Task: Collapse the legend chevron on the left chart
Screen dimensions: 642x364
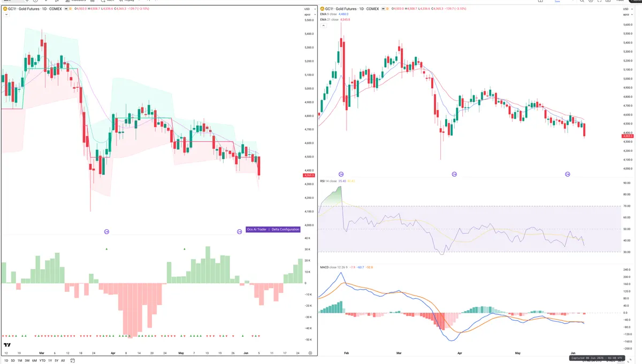Action: coord(5,14)
